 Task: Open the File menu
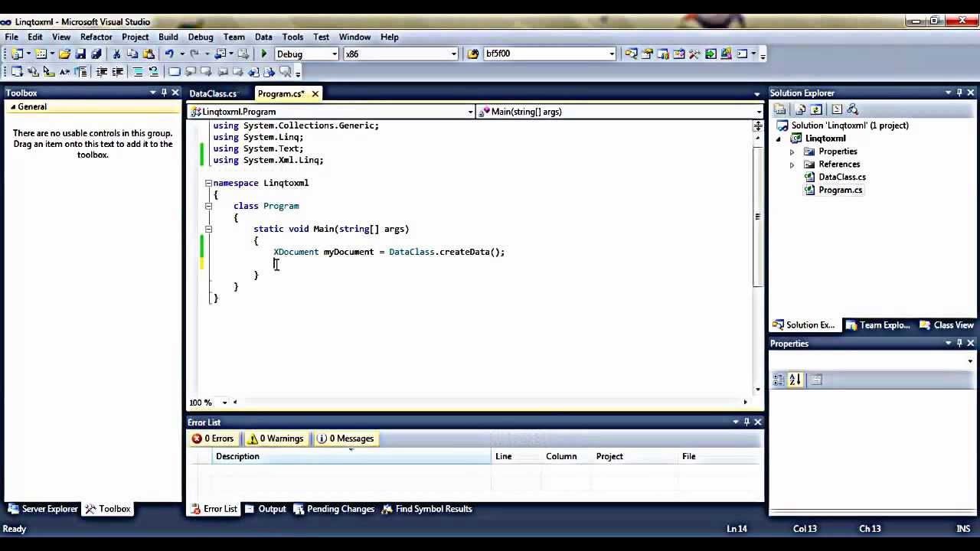(11, 37)
